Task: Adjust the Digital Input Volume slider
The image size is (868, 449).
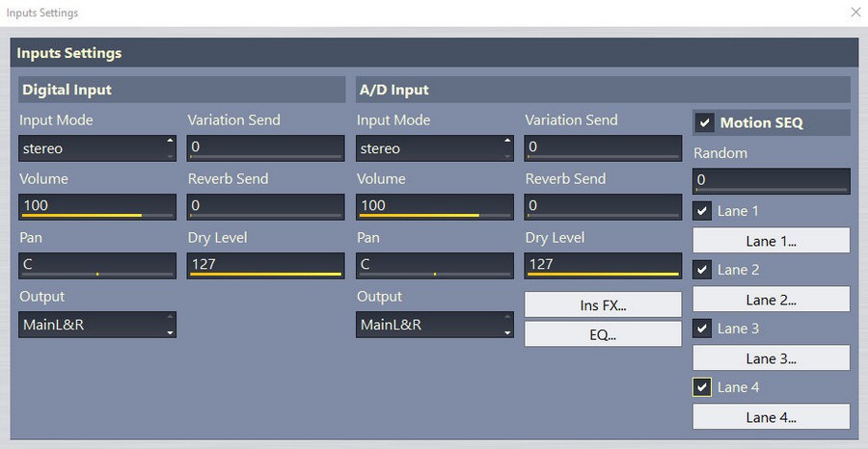Action: (x=97, y=207)
